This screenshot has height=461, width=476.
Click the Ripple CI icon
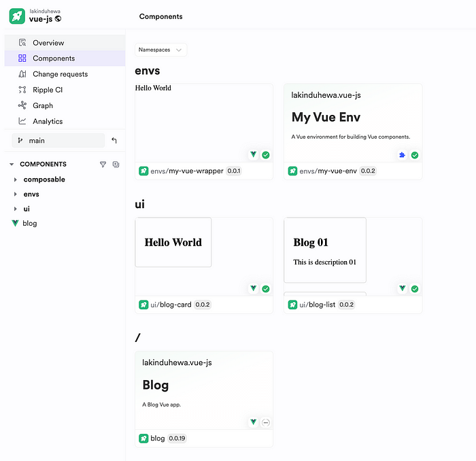coord(22,90)
